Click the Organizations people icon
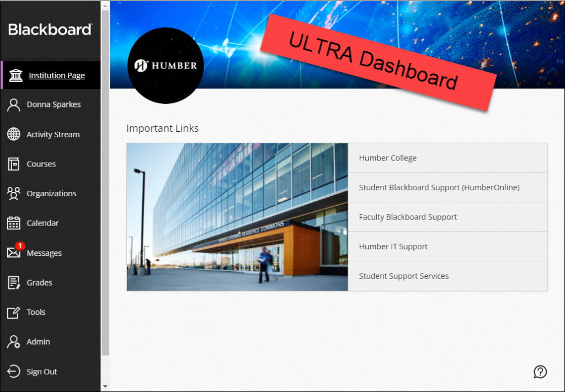 (14, 194)
